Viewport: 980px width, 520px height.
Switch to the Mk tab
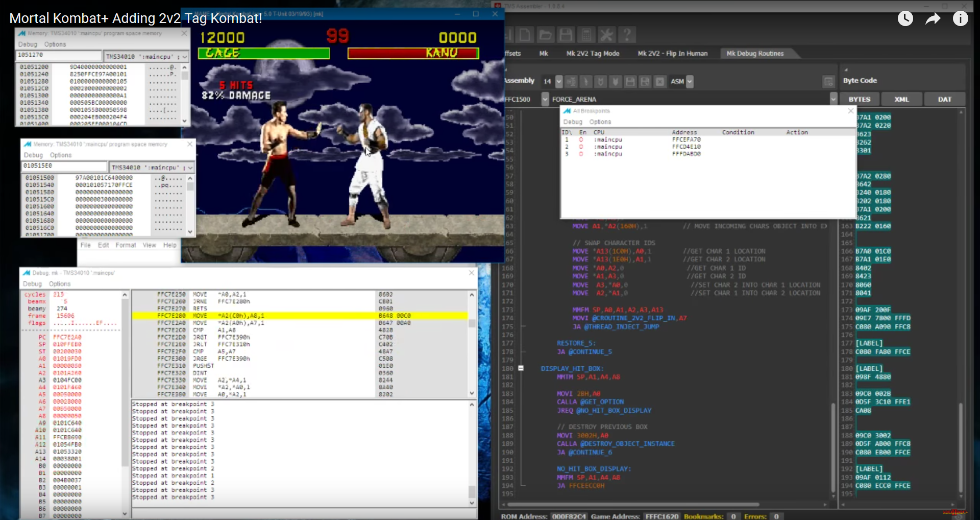(x=544, y=53)
